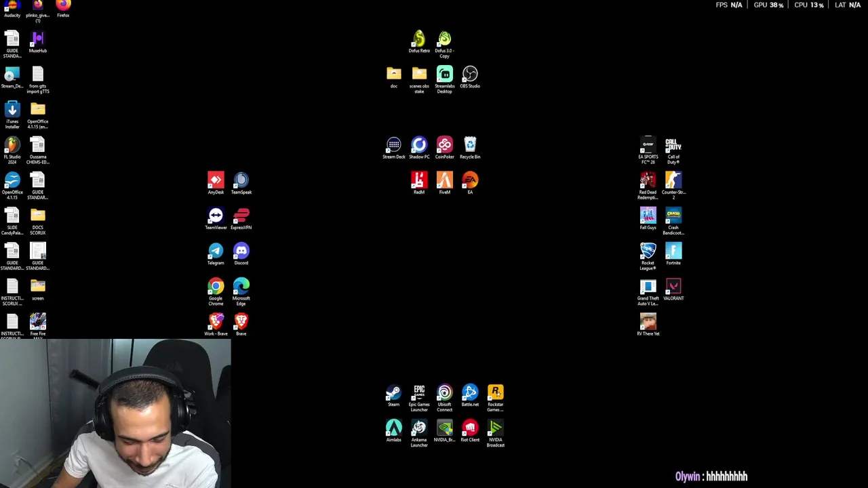This screenshot has height=488, width=868.
Task: Open the Epic Games Launcher shortcut
Action: click(x=419, y=398)
